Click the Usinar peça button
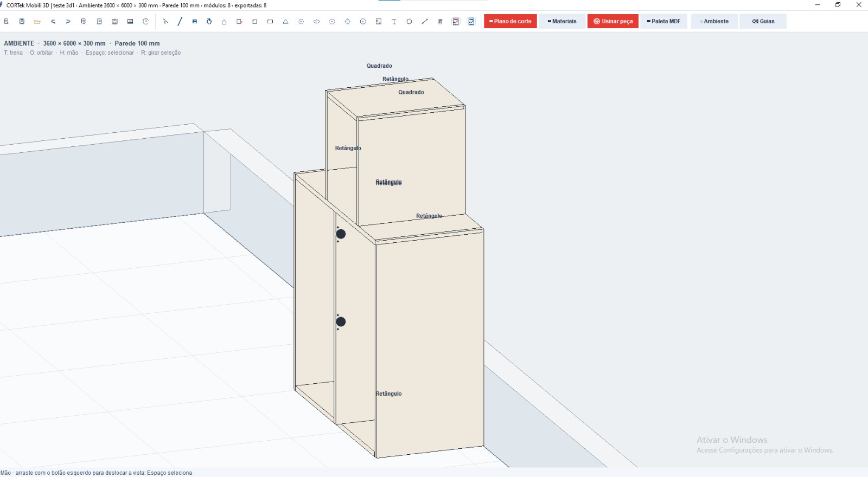This screenshot has width=868, height=477. click(x=613, y=21)
